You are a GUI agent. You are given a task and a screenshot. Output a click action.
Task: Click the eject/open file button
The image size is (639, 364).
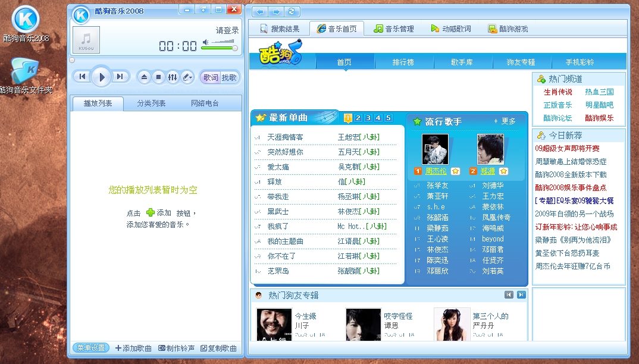click(x=144, y=77)
